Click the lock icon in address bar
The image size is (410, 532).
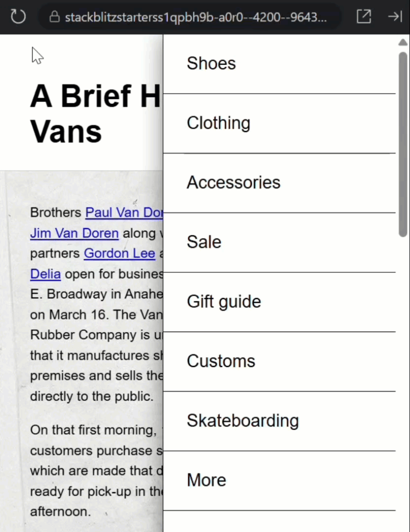(55, 17)
